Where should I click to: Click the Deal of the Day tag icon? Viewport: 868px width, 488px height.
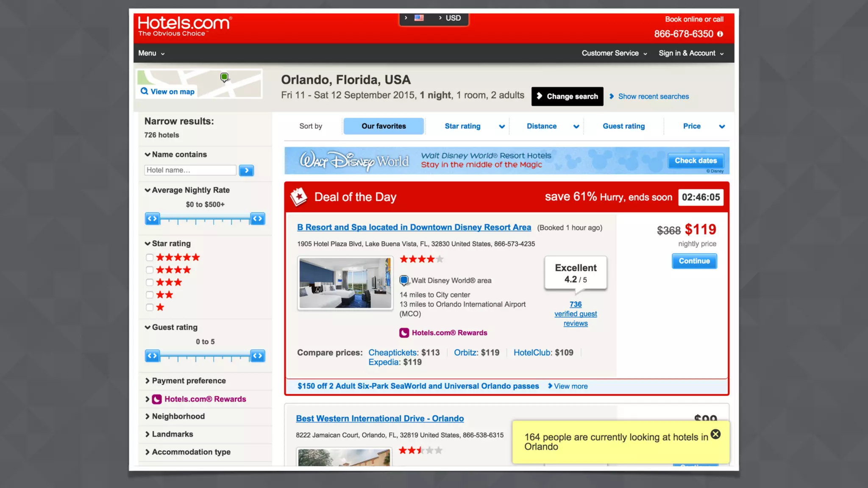pos(299,197)
